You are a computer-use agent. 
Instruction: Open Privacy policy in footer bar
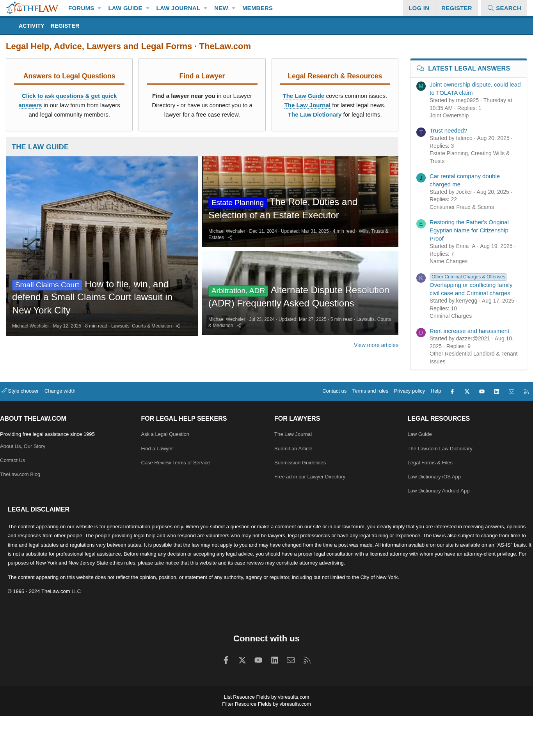(x=409, y=391)
